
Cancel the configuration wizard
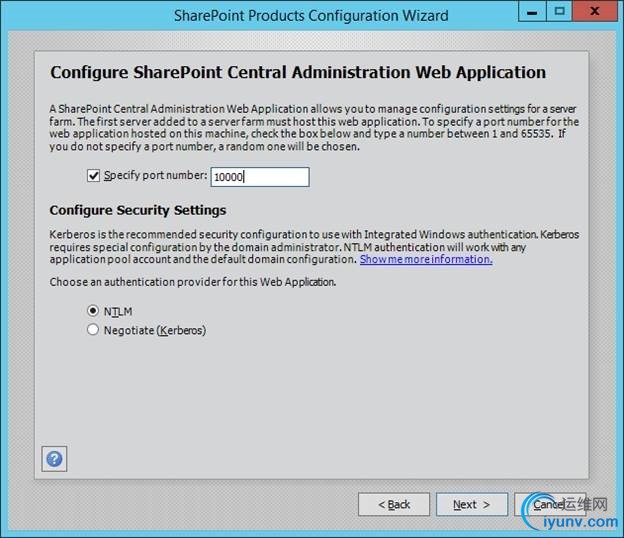[550, 504]
